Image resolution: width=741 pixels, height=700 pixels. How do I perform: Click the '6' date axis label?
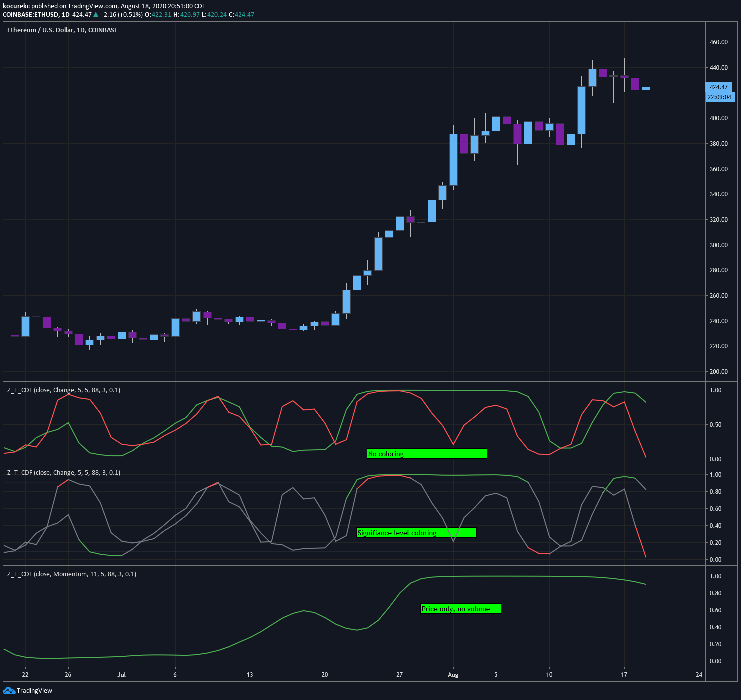tap(175, 675)
